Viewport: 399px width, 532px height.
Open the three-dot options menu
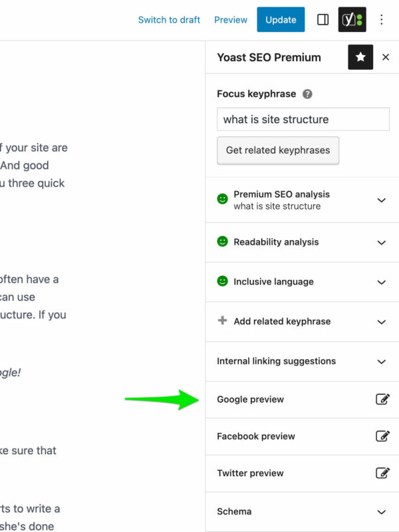[x=382, y=19]
